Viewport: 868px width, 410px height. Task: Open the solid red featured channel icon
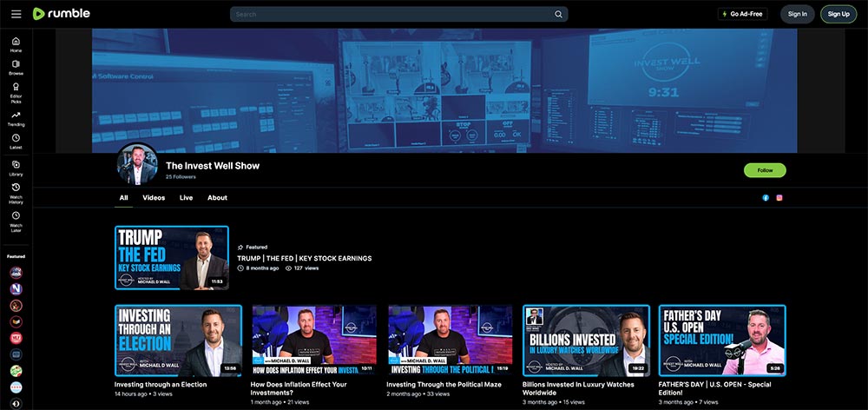click(16, 338)
